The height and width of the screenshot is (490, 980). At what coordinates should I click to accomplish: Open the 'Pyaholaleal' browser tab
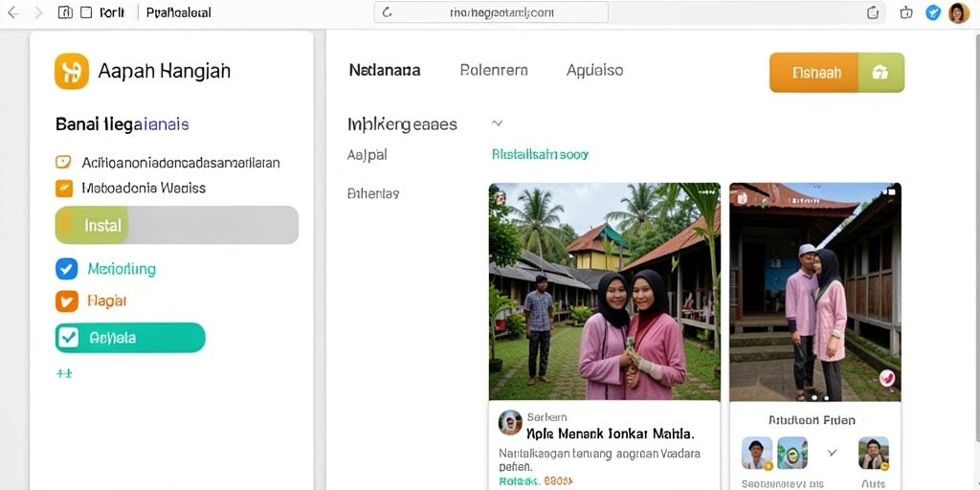coord(178,12)
